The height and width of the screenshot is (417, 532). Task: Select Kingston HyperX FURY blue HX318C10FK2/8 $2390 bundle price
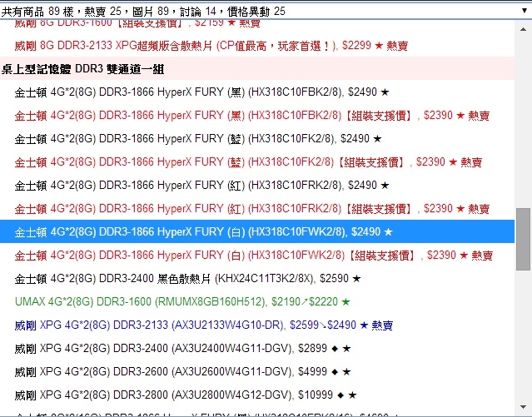pyautogui.click(x=257, y=161)
